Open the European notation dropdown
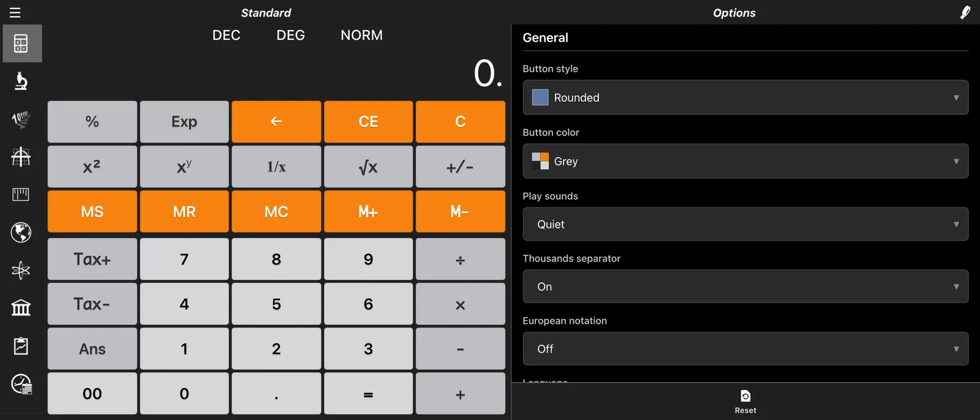Viewport: 980px width, 420px height. click(x=745, y=349)
